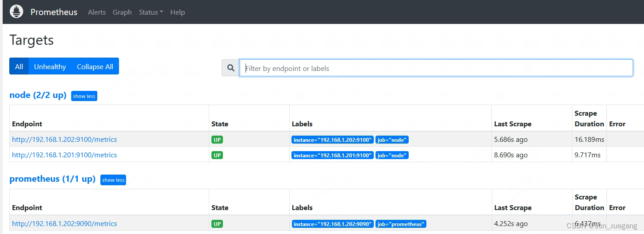This screenshot has width=644, height=234.
Task: Switch to Unhealthy targets filter
Action: pyautogui.click(x=50, y=66)
